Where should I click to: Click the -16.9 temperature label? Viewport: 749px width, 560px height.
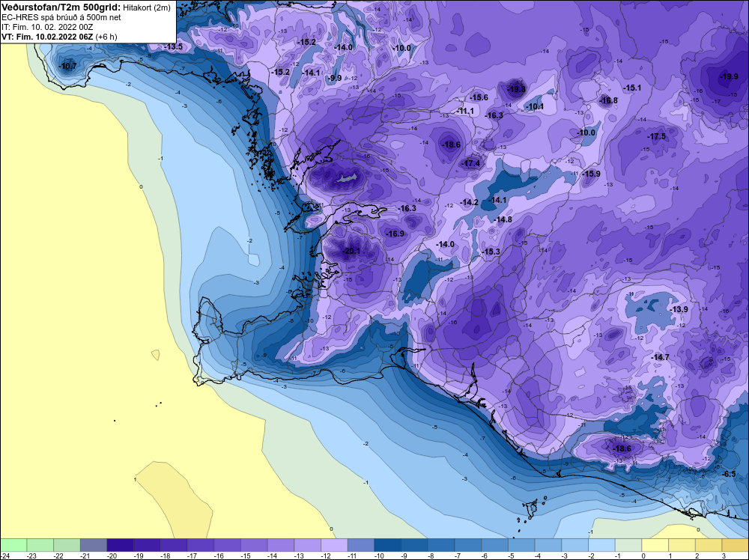pos(395,234)
